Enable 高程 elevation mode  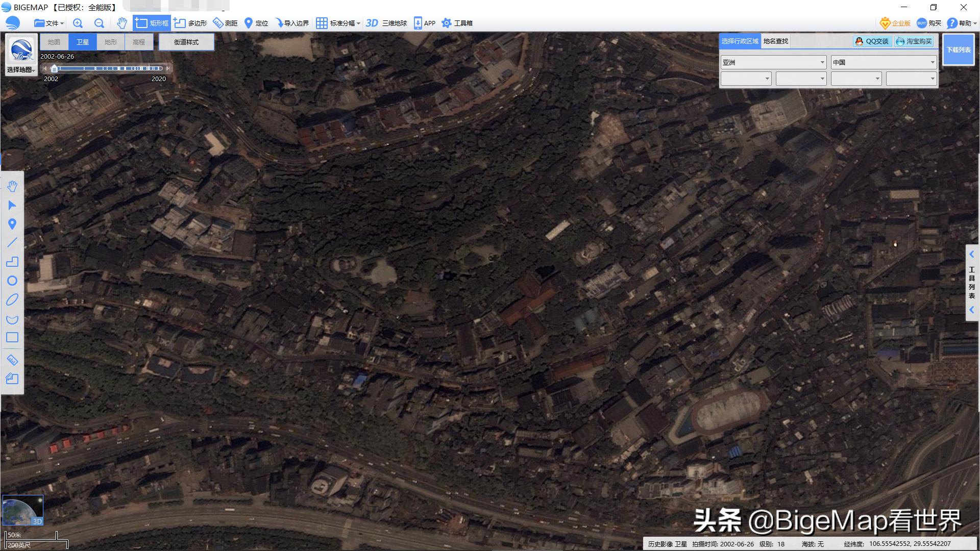point(138,42)
